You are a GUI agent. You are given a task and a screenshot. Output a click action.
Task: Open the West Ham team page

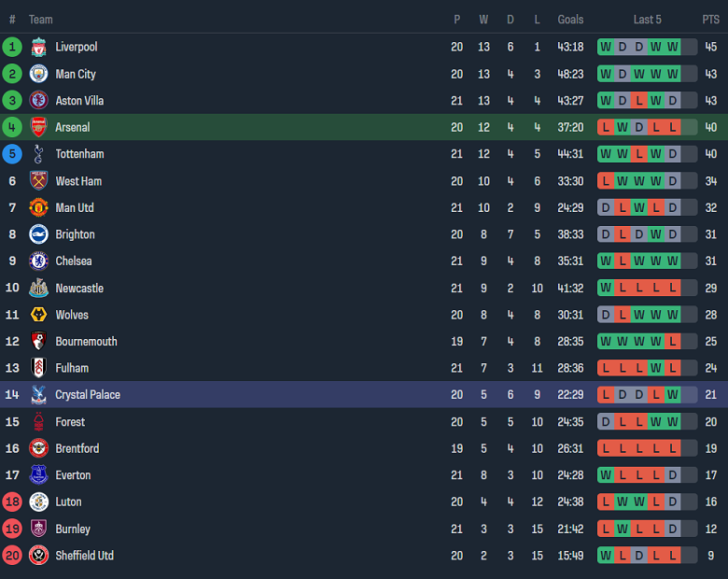(78, 181)
